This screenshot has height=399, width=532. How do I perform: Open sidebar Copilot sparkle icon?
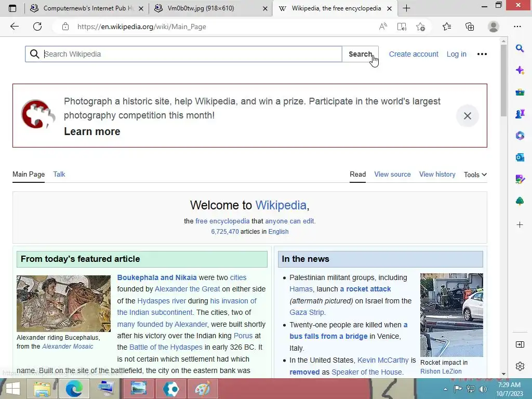[520, 70]
